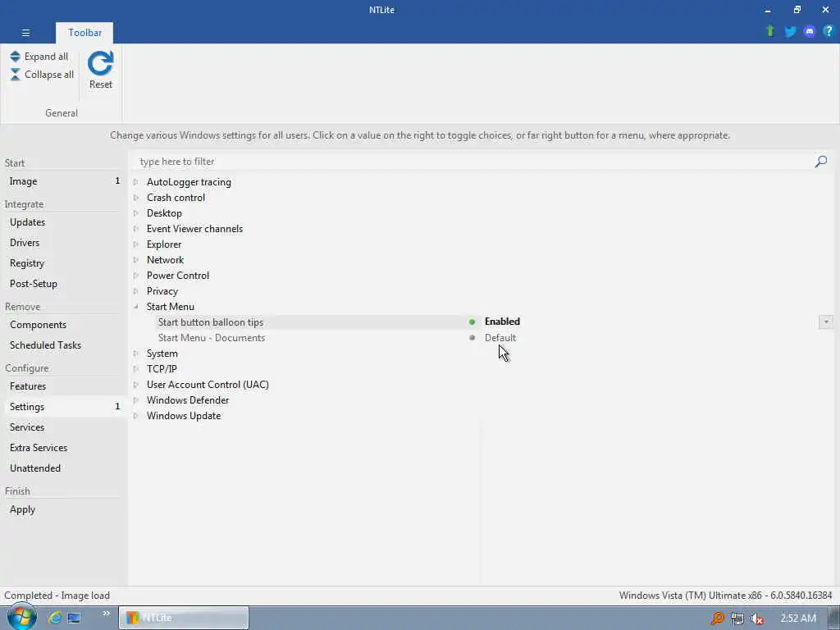Click the network tray icon

click(x=737, y=619)
